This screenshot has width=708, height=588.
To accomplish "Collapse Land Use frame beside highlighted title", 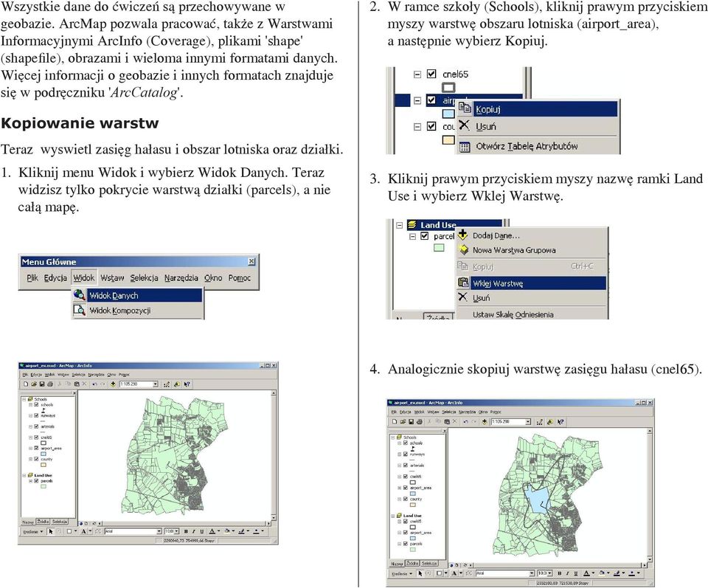I will click(399, 225).
